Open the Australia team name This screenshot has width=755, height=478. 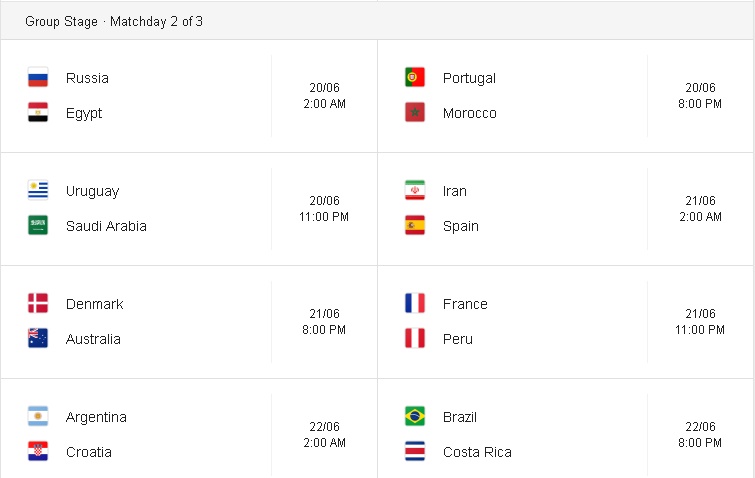click(93, 339)
